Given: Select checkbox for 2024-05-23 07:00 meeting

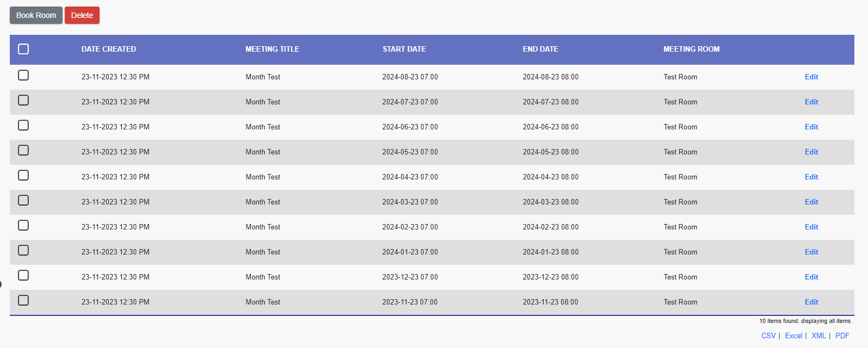Looking at the screenshot, I should (x=23, y=150).
